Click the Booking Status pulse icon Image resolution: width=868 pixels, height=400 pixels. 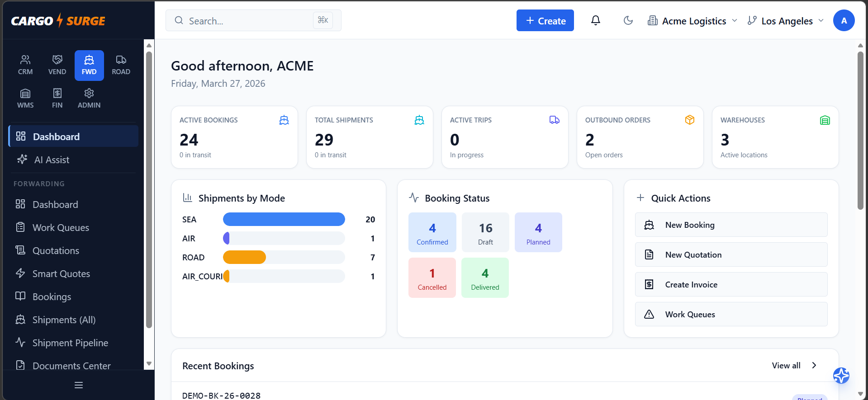click(x=414, y=198)
